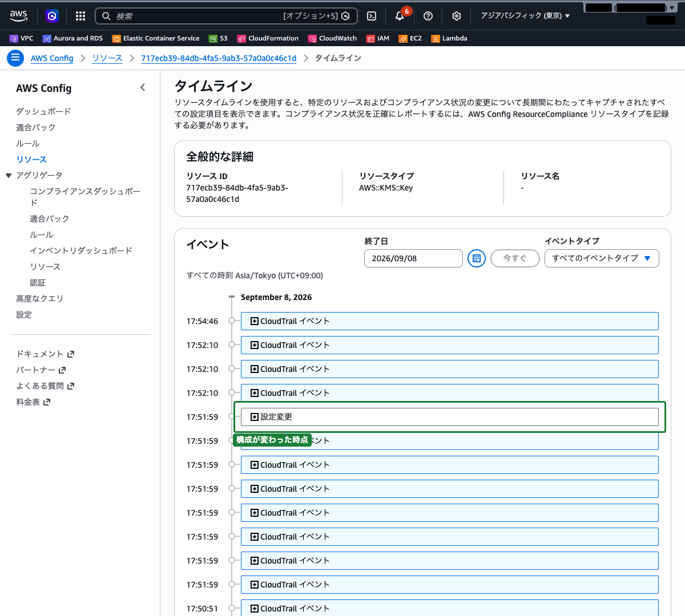685x616 pixels.
Task: Open the settings gear icon
Action: click(456, 16)
